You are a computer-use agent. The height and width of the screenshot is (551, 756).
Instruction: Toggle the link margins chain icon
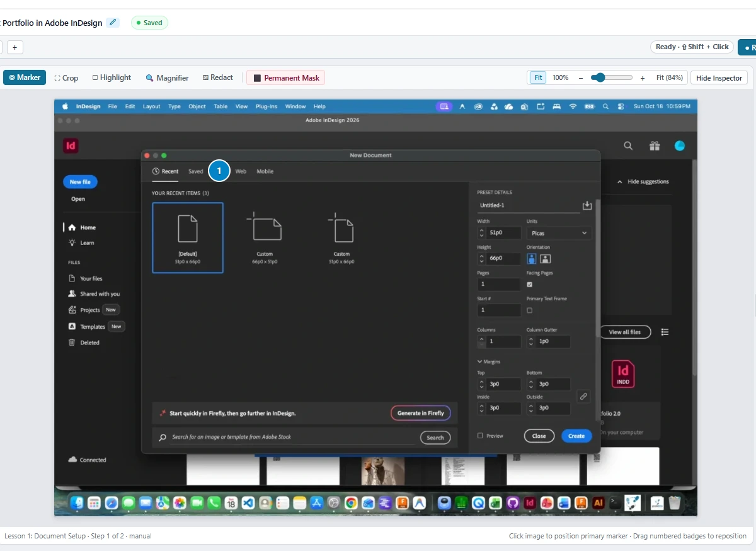583,396
